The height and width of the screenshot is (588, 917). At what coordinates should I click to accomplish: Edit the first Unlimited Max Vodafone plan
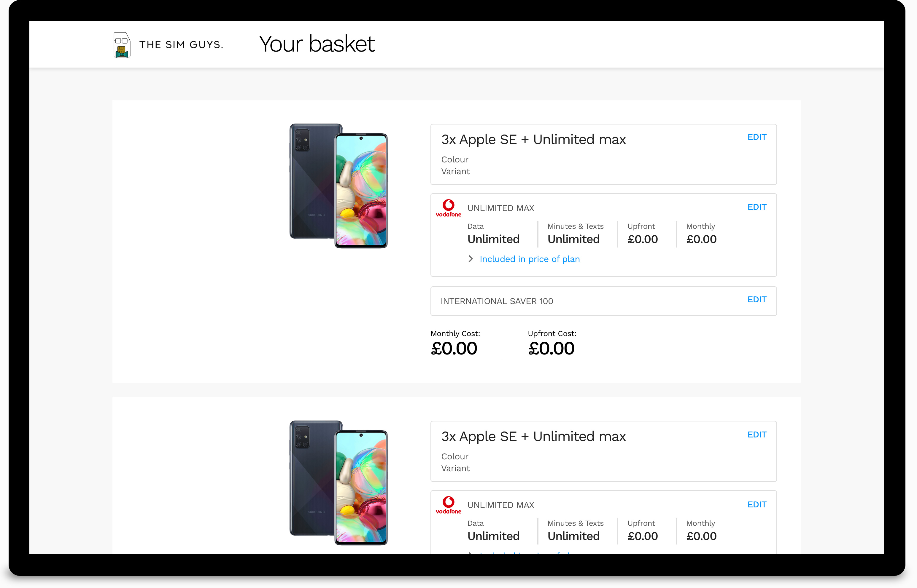click(x=757, y=207)
